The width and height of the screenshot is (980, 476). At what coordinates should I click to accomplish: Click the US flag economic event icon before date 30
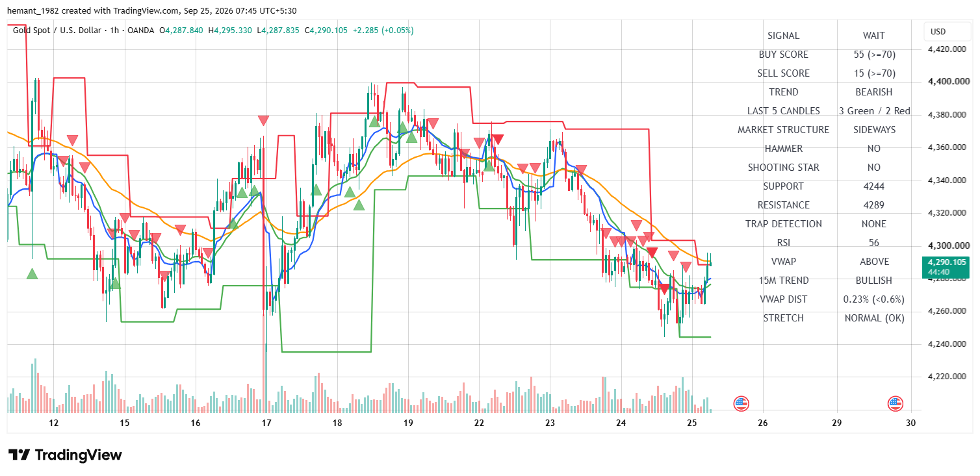(x=896, y=403)
